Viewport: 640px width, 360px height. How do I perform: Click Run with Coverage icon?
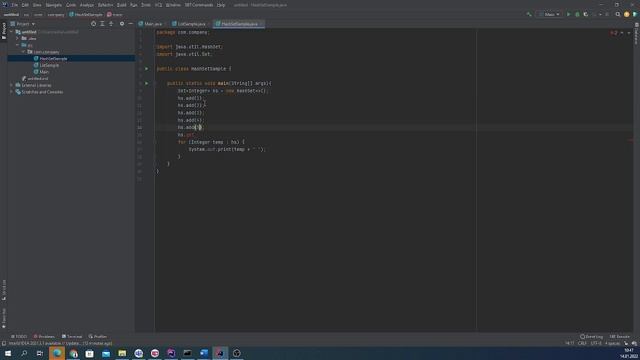pos(586,14)
